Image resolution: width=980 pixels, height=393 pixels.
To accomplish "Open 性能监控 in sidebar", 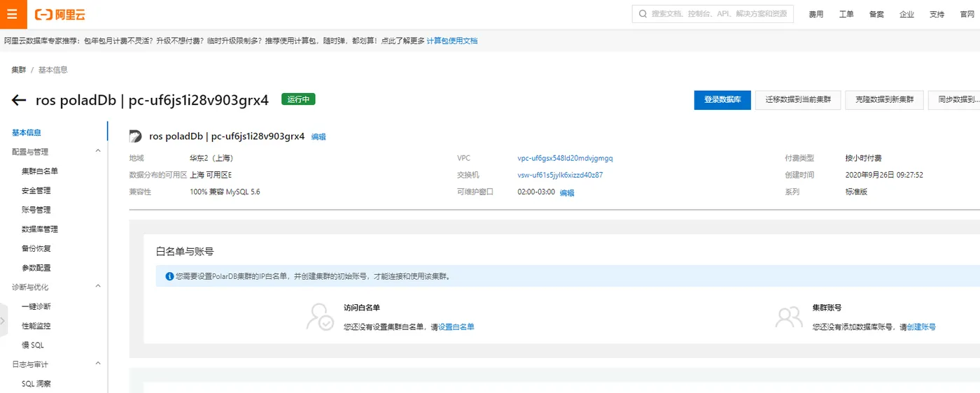I will tap(36, 326).
